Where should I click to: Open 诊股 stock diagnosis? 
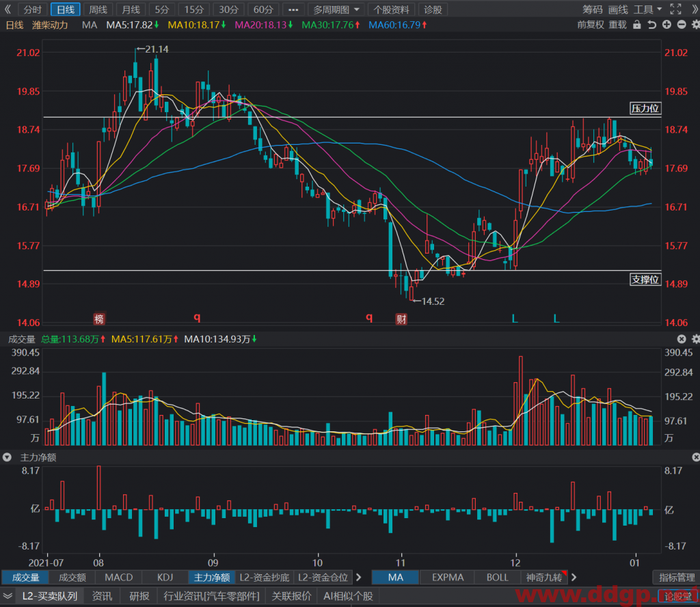tap(433, 10)
